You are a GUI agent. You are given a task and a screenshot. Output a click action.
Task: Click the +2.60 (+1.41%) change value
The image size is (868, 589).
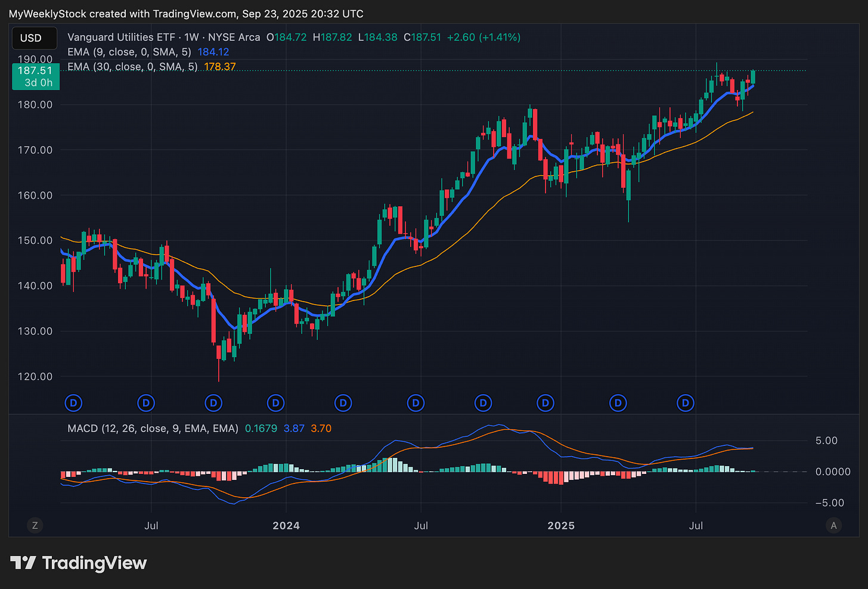(483, 37)
